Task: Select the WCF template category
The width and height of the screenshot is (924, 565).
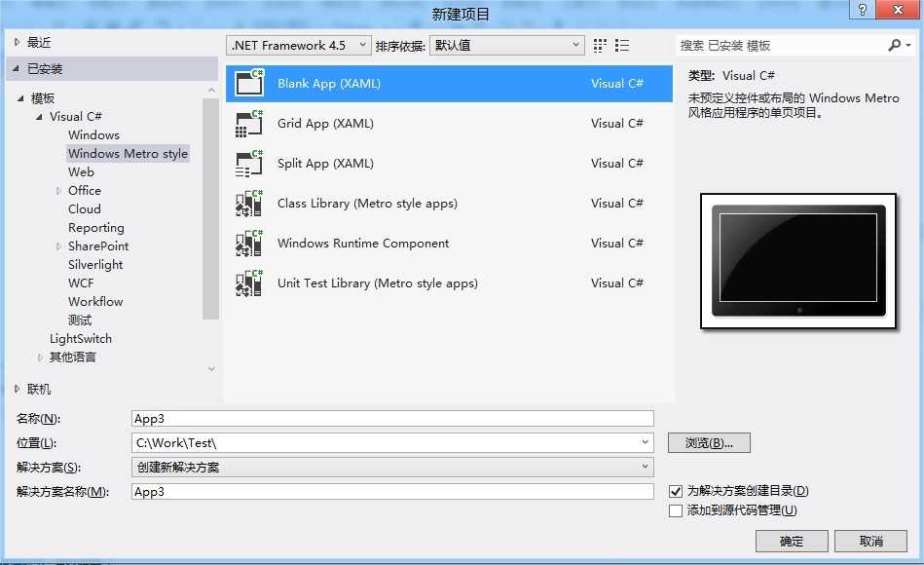Action: pos(81,283)
